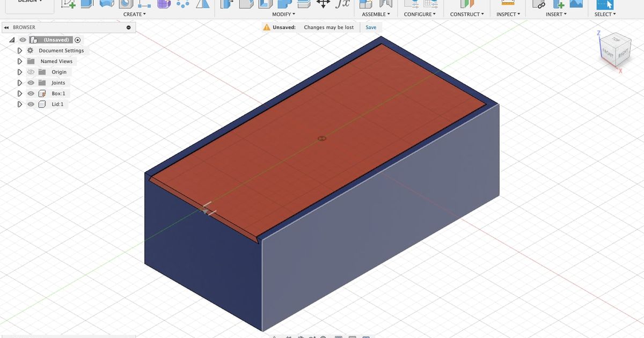Select the Press Pull tool in Modify
Image resolution: width=644 pixels, height=338 pixels.
pos(225,4)
